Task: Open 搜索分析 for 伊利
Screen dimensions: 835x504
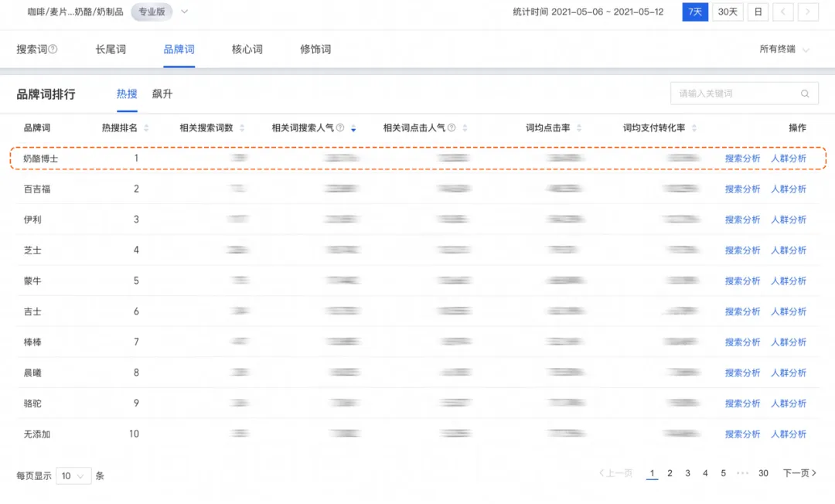Action: [742, 220]
